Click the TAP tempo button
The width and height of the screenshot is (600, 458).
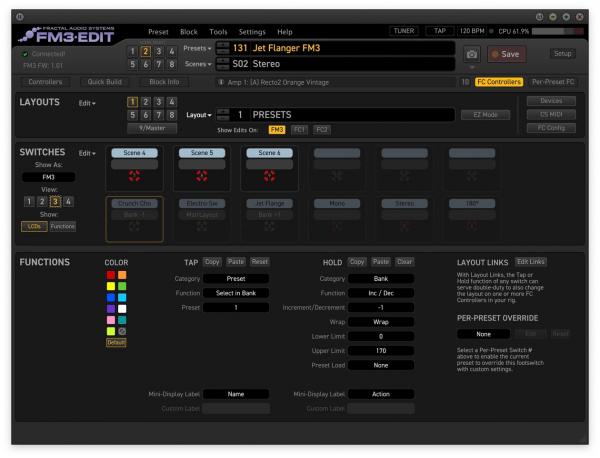(x=440, y=31)
